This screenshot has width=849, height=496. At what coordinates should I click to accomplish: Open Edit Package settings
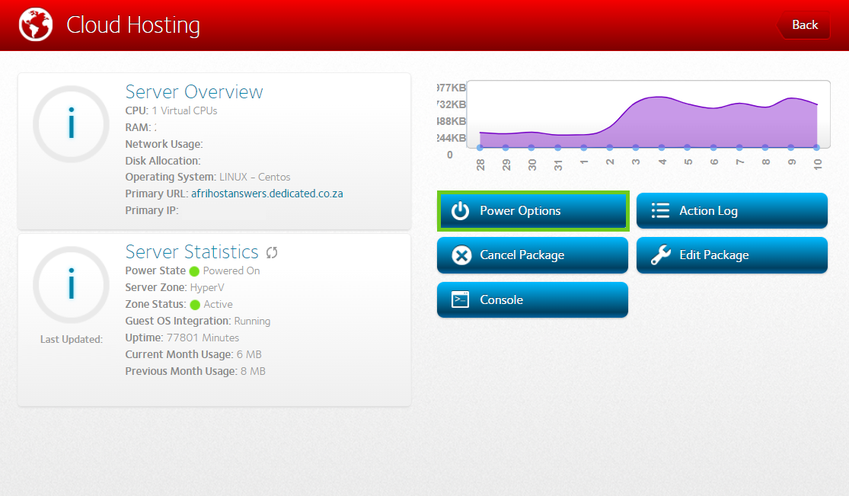tap(732, 255)
